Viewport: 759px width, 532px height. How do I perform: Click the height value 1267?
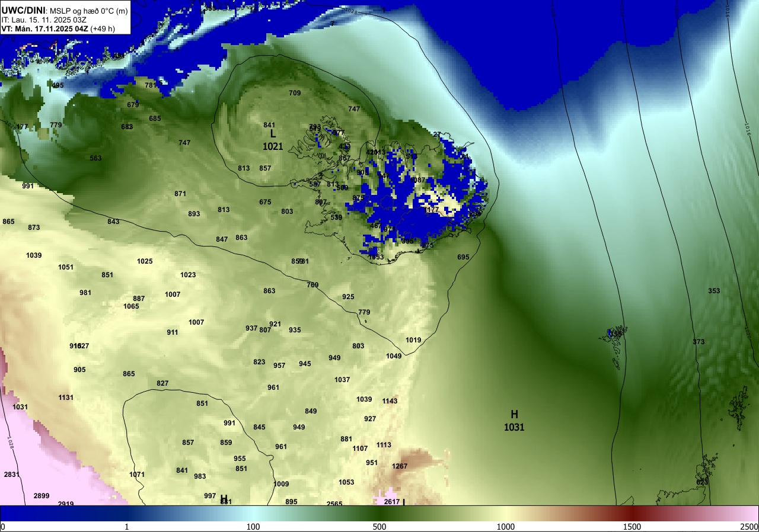tap(400, 466)
